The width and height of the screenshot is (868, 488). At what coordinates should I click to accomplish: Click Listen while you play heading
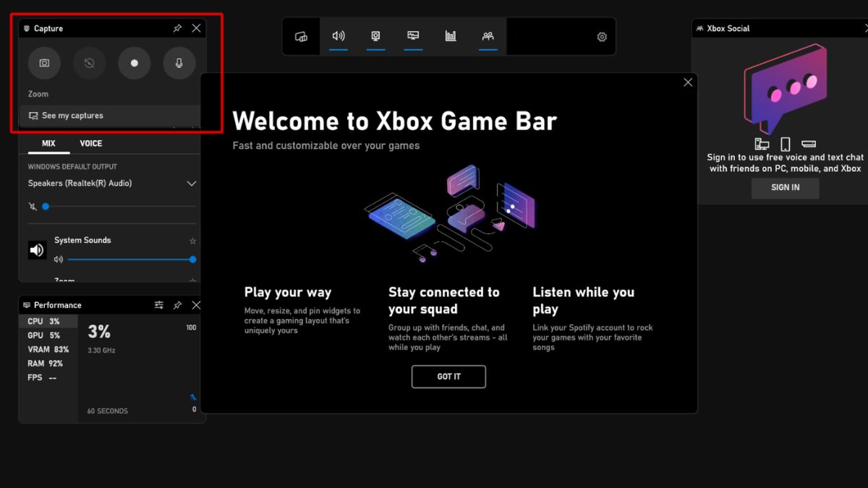584,301
